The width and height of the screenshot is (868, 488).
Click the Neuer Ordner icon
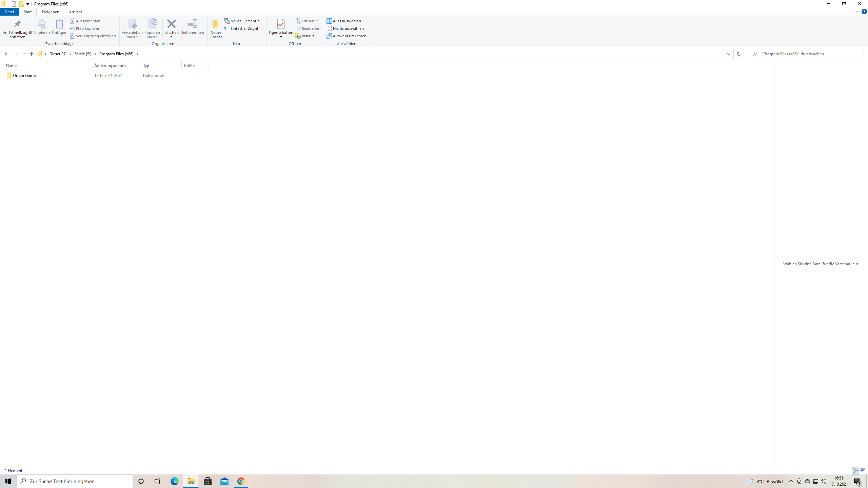point(216,24)
